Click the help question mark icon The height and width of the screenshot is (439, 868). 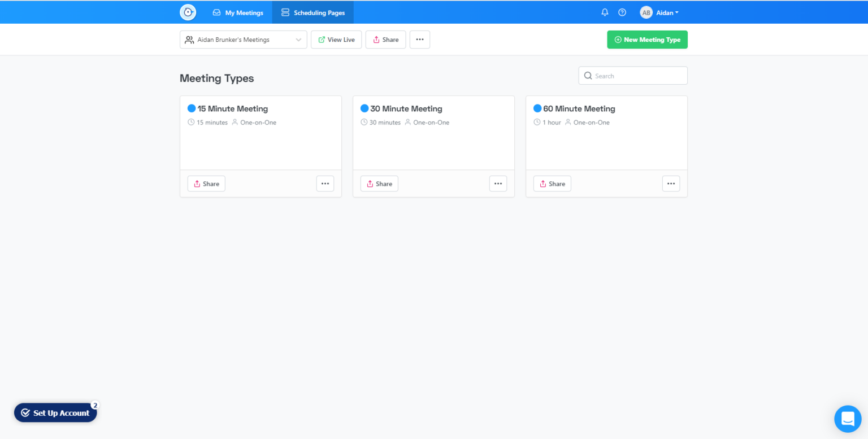point(622,12)
